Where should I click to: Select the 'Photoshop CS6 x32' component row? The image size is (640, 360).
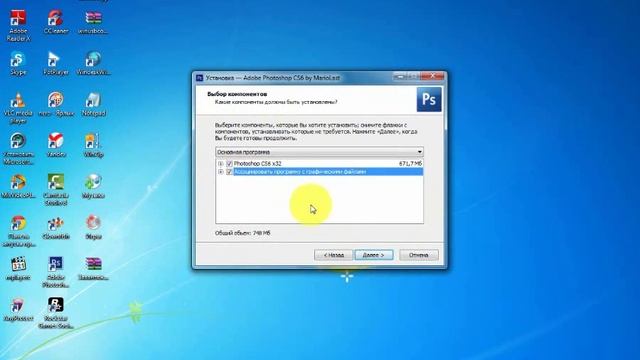(320, 164)
